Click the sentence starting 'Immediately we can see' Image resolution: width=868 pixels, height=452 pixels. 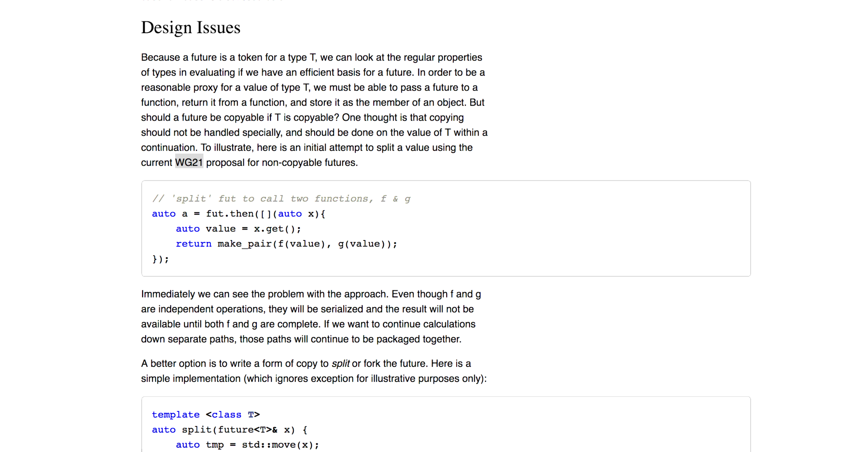coord(311,316)
